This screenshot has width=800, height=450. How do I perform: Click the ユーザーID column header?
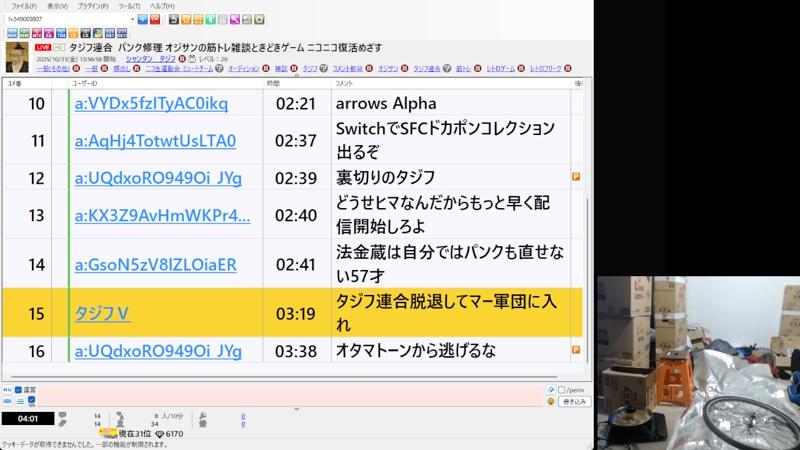tap(84, 83)
